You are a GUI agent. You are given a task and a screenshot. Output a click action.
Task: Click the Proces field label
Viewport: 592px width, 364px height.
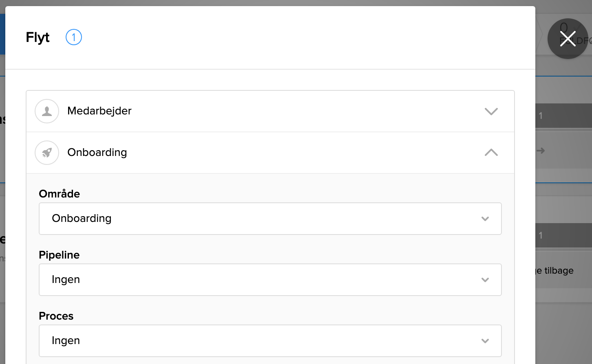[x=56, y=316]
